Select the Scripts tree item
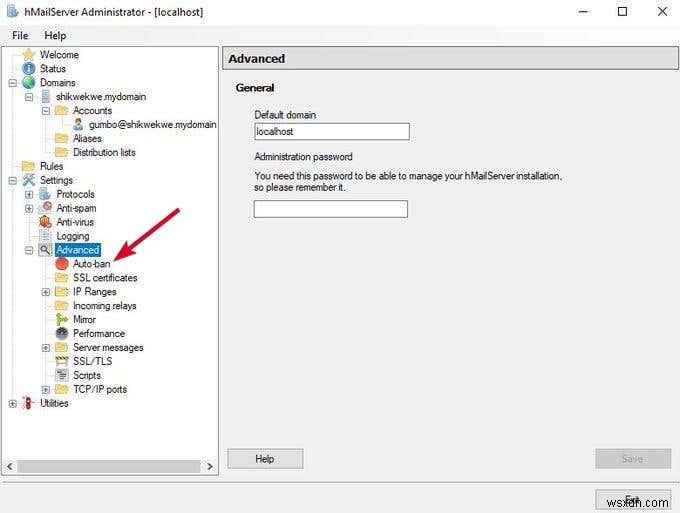The image size is (680, 513). [x=87, y=375]
